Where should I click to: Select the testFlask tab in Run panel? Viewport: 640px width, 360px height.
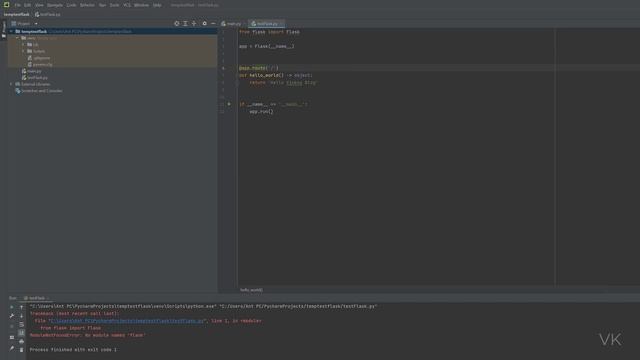tap(36, 298)
